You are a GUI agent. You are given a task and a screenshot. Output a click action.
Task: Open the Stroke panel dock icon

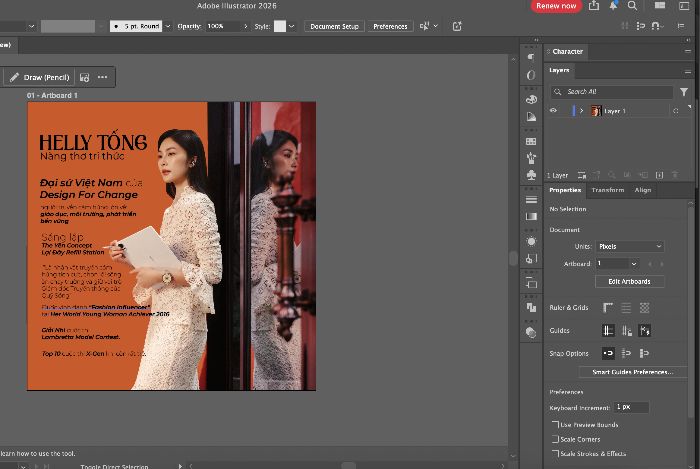click(531, 199)
